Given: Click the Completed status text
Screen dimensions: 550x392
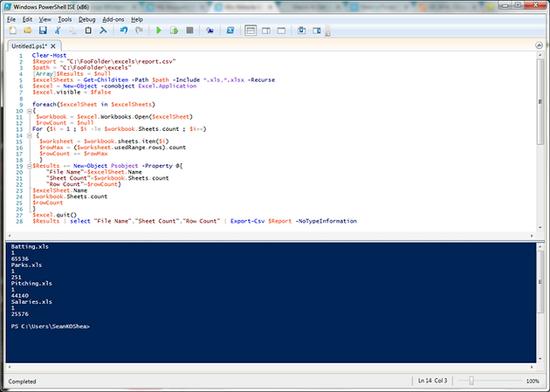Looking at the screenshot, I should [22, 382].
